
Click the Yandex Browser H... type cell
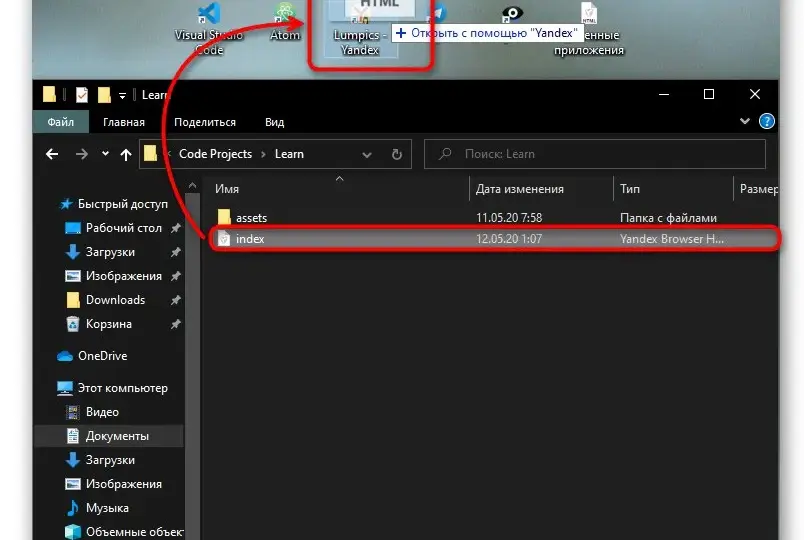[672, 239]
